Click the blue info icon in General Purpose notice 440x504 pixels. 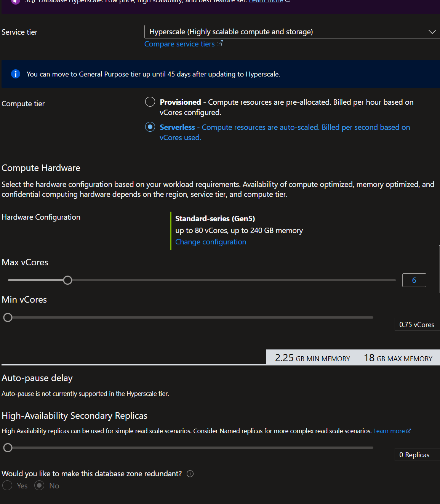tap(16, 74)
